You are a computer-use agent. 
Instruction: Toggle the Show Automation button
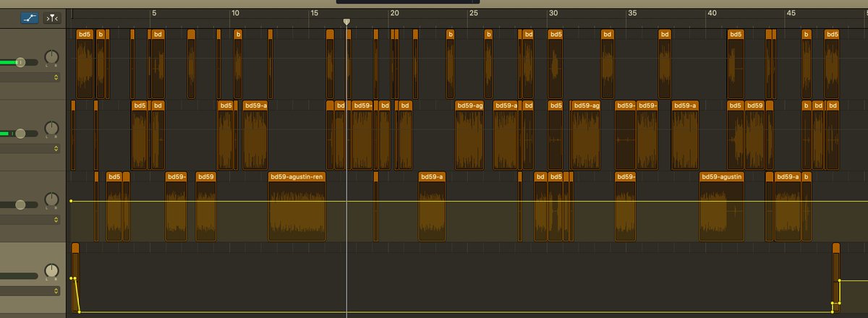click(x=30, y=17)
